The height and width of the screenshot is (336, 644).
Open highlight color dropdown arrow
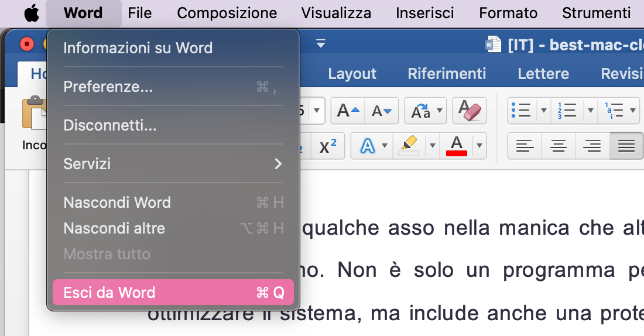pos(433,146)
